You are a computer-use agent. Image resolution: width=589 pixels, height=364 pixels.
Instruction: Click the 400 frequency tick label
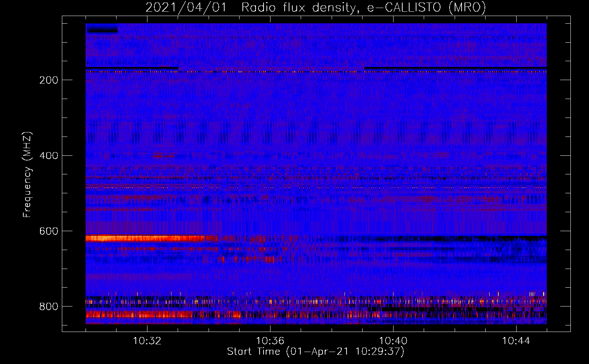49,156
